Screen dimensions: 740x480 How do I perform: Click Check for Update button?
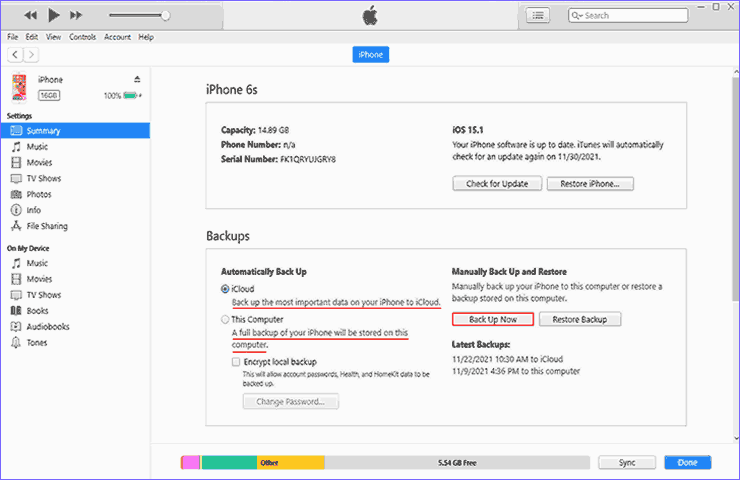tap(497, 184)
